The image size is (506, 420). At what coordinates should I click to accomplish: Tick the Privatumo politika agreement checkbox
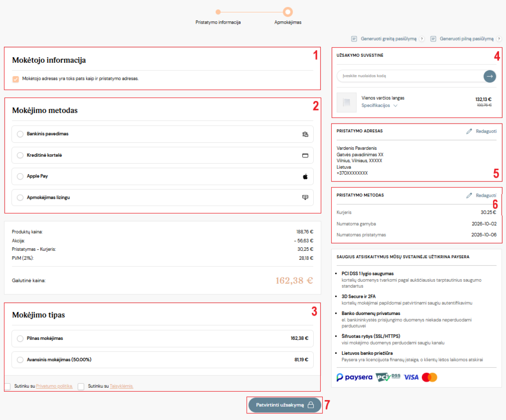(x=7, y=387)
